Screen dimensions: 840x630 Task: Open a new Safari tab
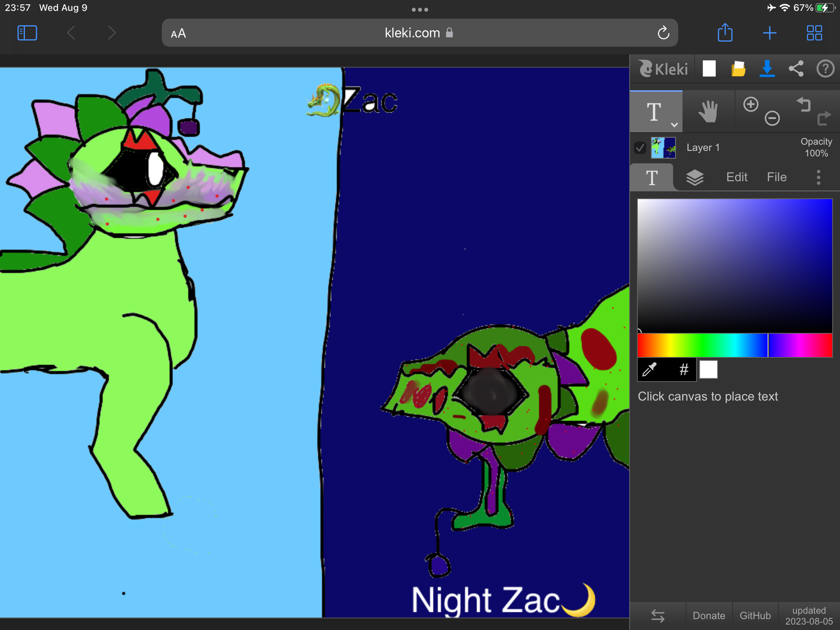[770, 33]
